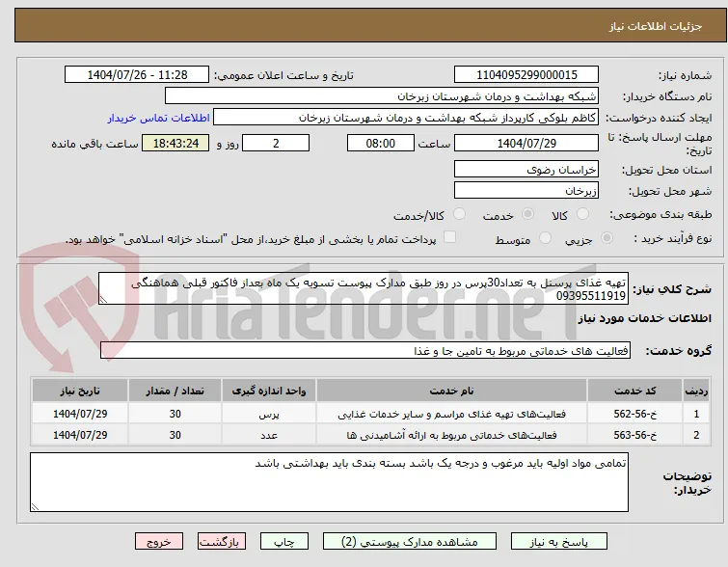Select the کالا/خدمت radio button
728x567 pixels.
click(x=459, y=214)
